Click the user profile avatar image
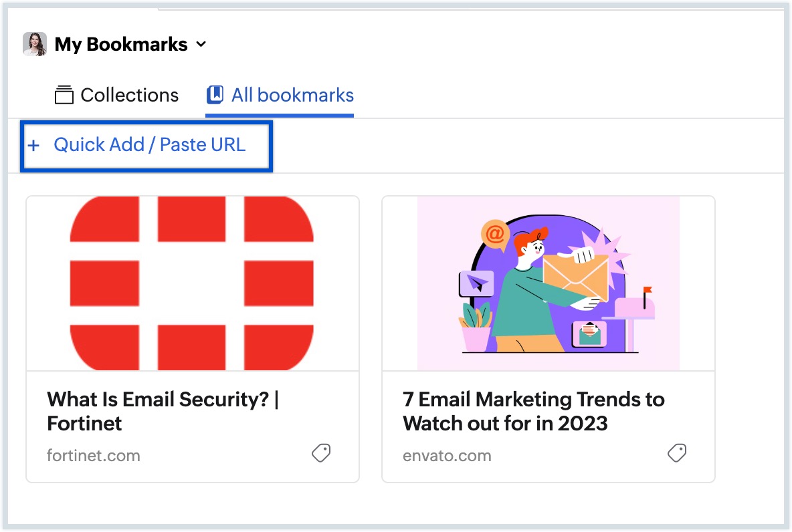This screenshot has height=532, width=792. 33,43
